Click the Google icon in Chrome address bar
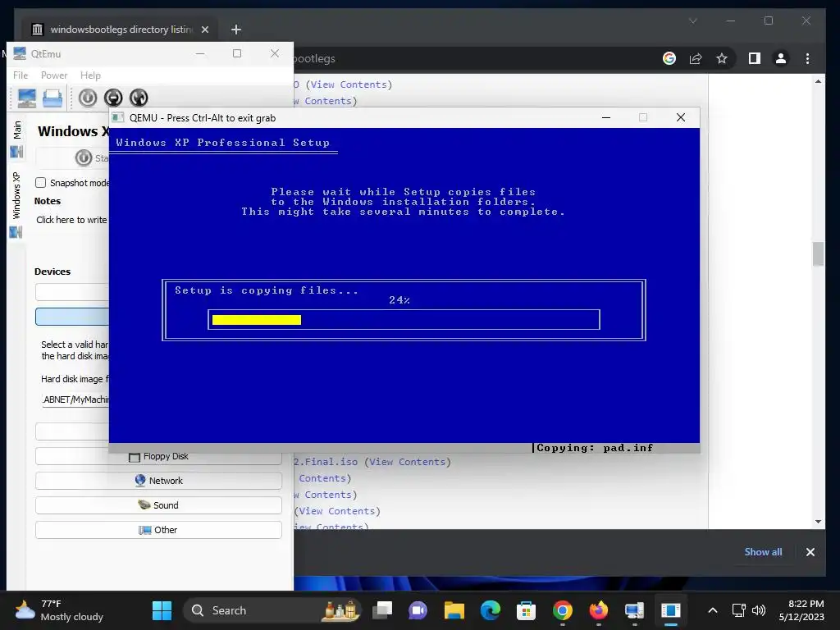840x630 pixels. click(669, 58)
